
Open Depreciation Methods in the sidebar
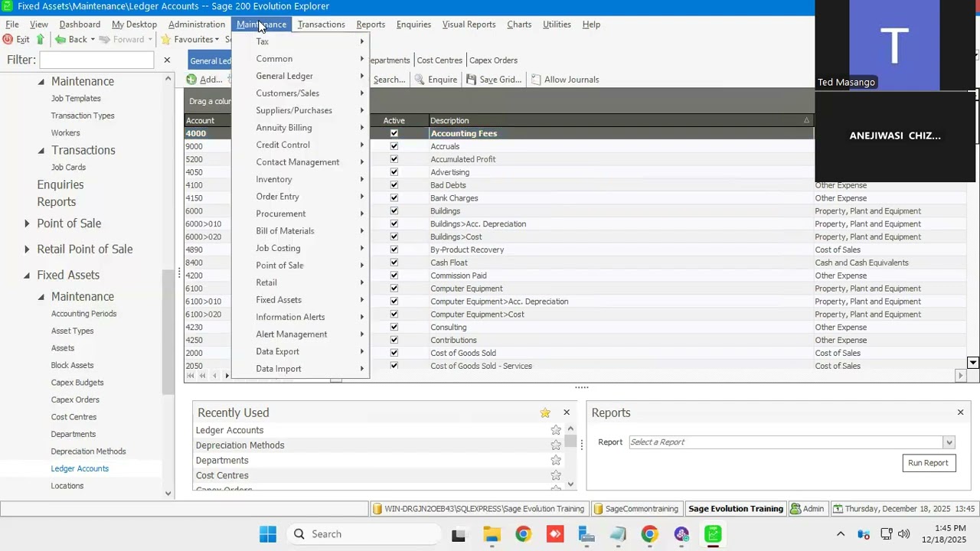pos(88,452)
